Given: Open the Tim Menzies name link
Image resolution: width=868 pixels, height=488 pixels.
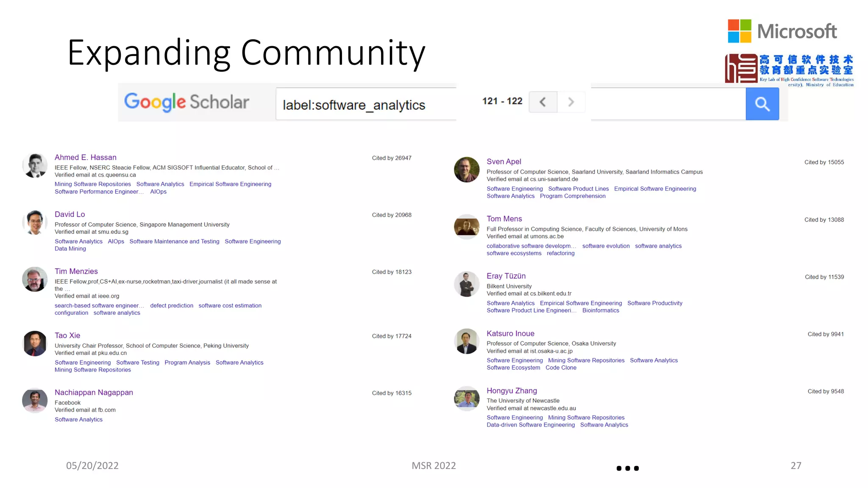Looking at the screenshot, I should [x=76, y=271].
